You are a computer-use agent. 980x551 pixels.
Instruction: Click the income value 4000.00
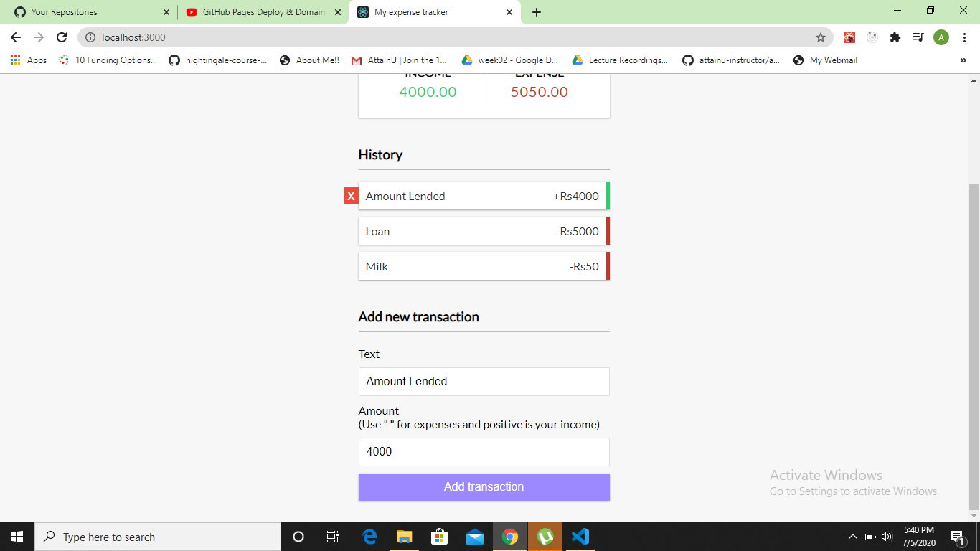click(428, 92)
